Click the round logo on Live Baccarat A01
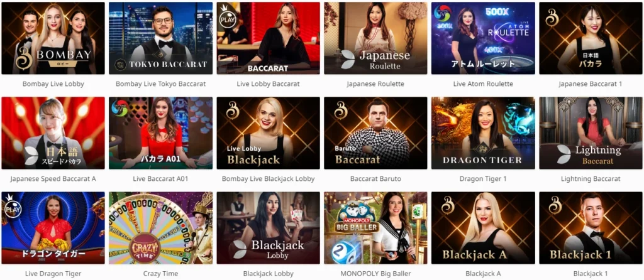 pos(119,109)
